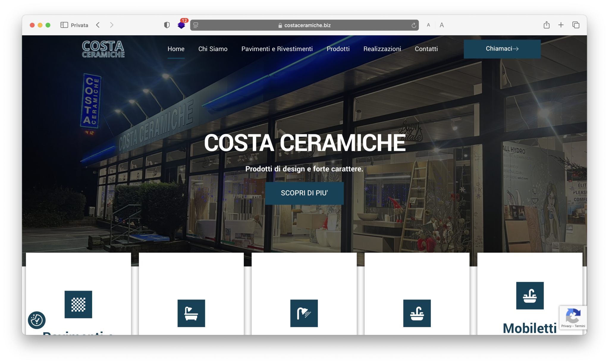Go forward to the next page
The height and width of the screenshot is (364, 609).
coord(112,25)
